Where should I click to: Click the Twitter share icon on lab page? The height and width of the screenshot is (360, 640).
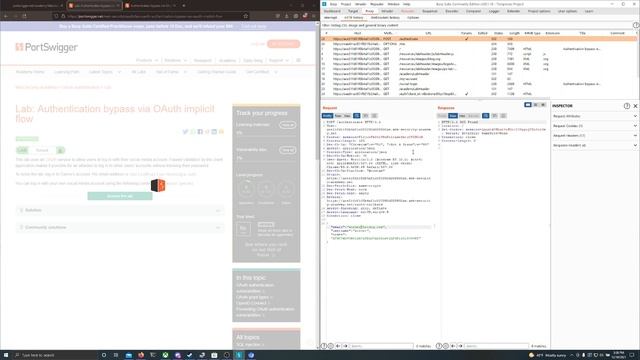pos(185,131)
